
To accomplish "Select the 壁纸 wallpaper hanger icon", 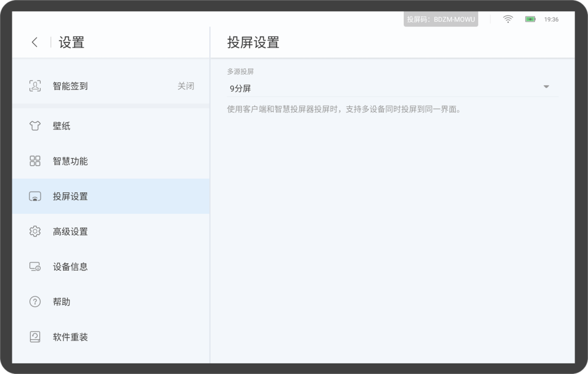I will point(35,125).
